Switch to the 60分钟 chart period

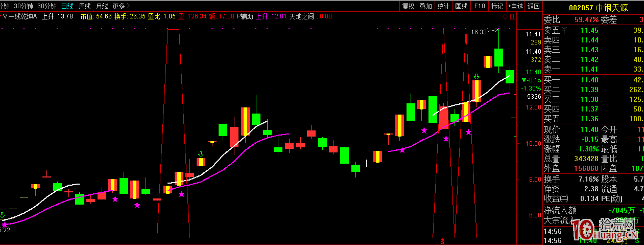click(46, 6)
